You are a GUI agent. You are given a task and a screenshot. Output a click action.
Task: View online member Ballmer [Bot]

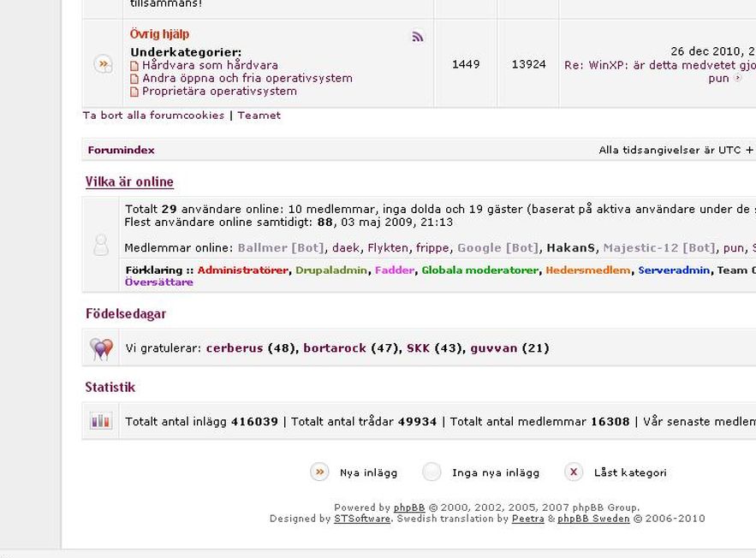pyautogui.click(x=281, y=247)
